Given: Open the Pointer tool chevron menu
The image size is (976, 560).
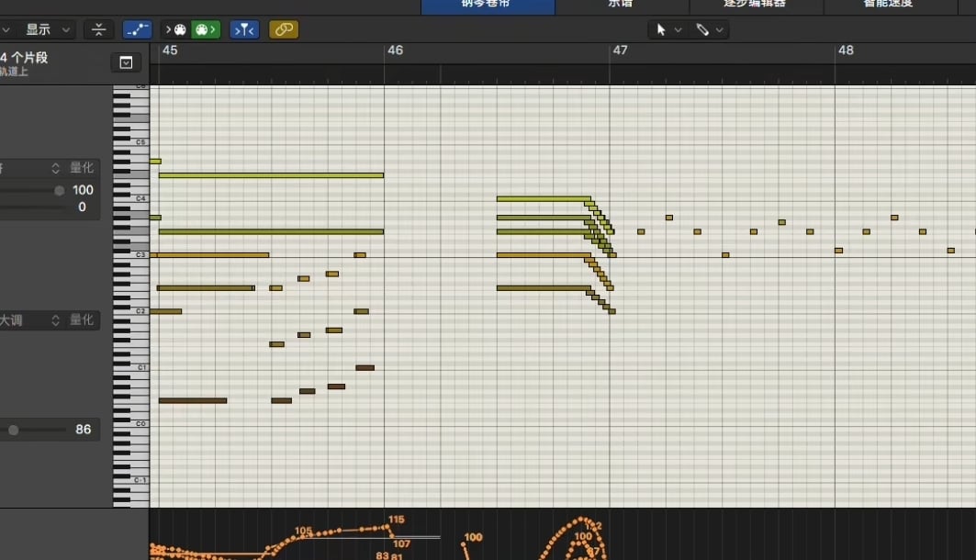Looking at the screenshot, I should (x=678, y=30).
